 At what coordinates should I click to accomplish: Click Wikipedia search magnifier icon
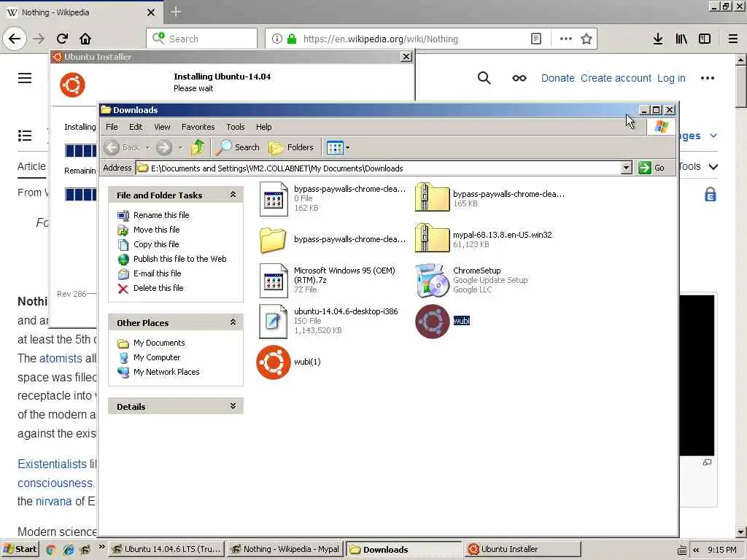point(484,78)
